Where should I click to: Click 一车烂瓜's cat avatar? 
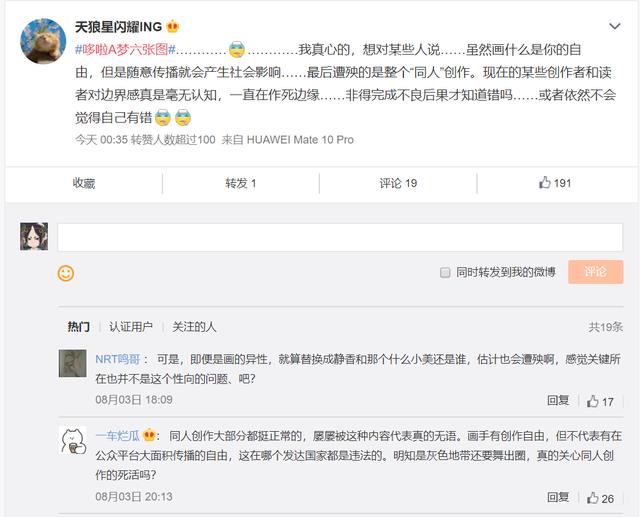[72, 440]
